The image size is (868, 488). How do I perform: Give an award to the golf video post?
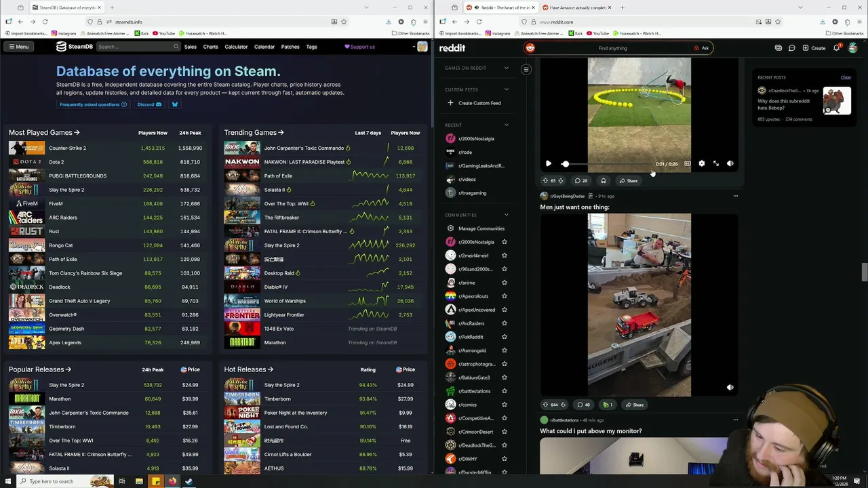point(603,181)
